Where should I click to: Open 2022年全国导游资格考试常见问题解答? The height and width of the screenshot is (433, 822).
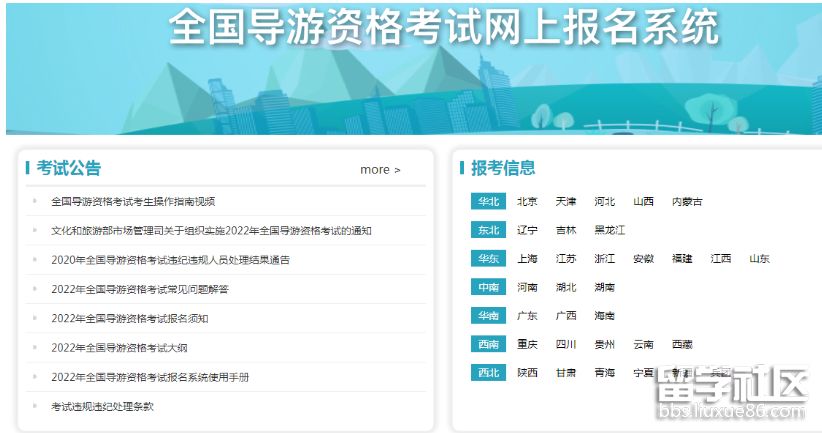coord(140,289)
